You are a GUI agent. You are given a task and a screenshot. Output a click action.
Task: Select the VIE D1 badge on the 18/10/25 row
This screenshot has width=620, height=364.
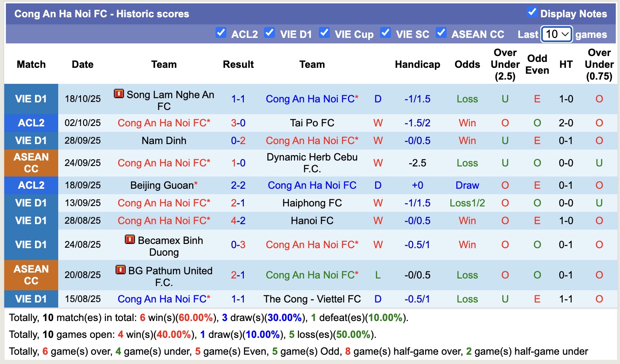(31, 99)
